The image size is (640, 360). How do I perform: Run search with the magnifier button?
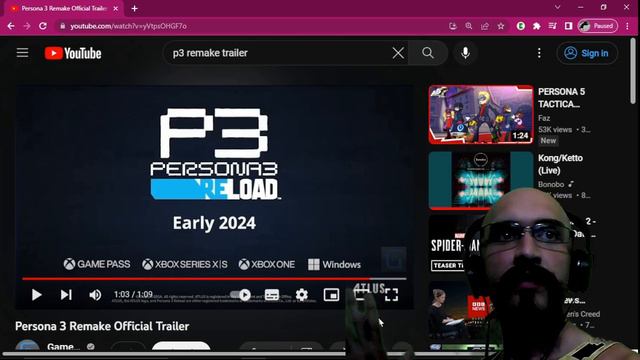point(428,53)
